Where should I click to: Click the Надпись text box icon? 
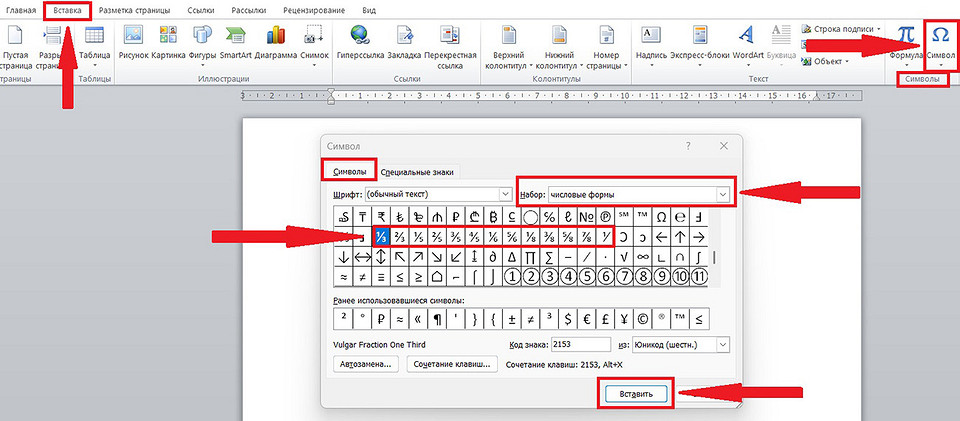tap(650, 38)
